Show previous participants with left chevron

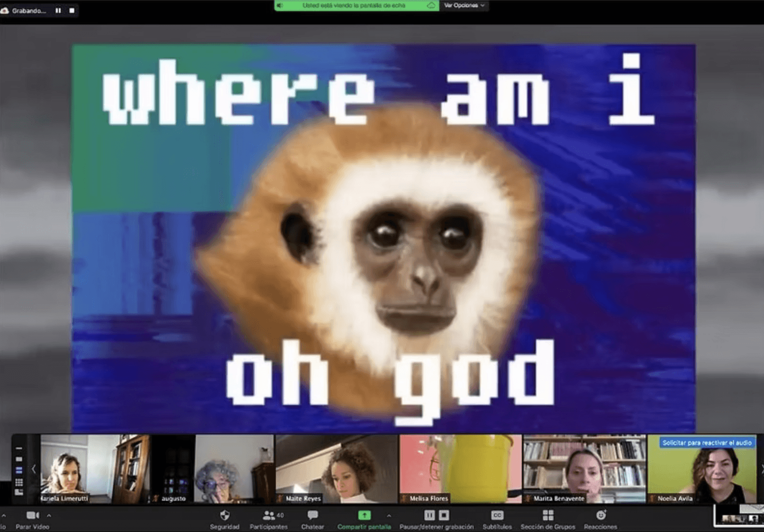point(33,469)
